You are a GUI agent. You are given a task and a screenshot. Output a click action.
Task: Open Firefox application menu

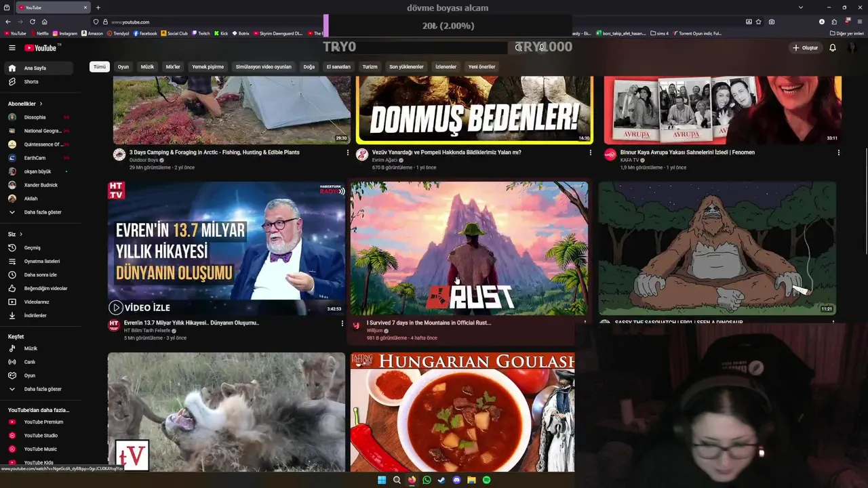[860, 22]
